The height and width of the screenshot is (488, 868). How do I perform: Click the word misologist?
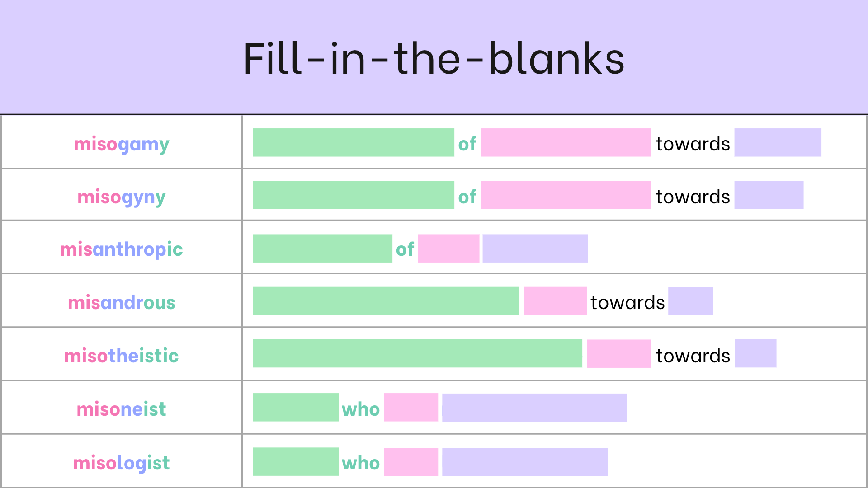tap(121, 463)
